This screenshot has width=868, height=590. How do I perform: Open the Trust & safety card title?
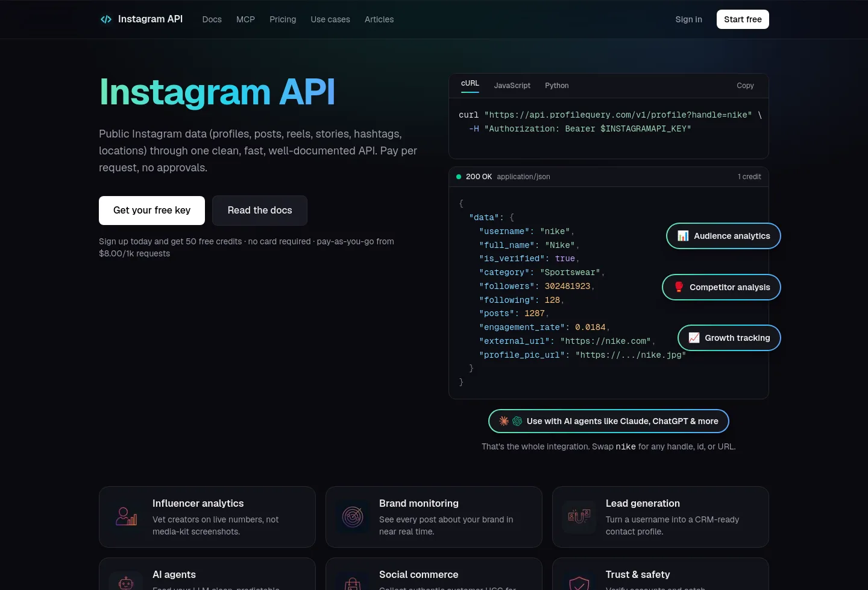[638, 574]
